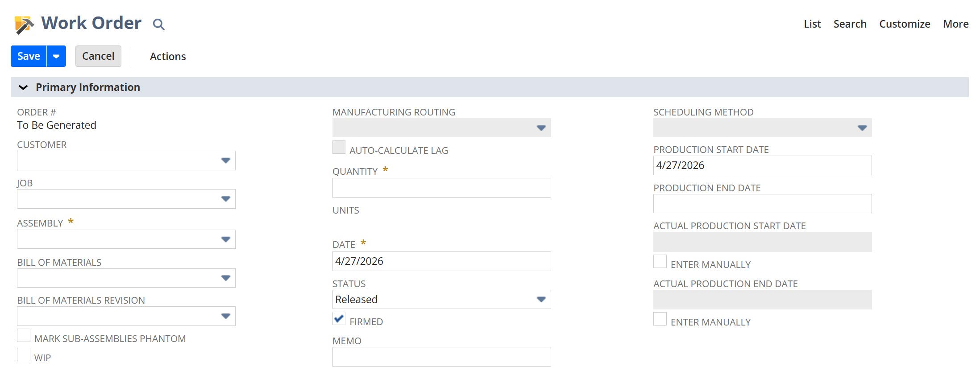Open the search magnifier next to Work Order title
The height and width of the screenshot is (375, 980).
tap(158, 25)
